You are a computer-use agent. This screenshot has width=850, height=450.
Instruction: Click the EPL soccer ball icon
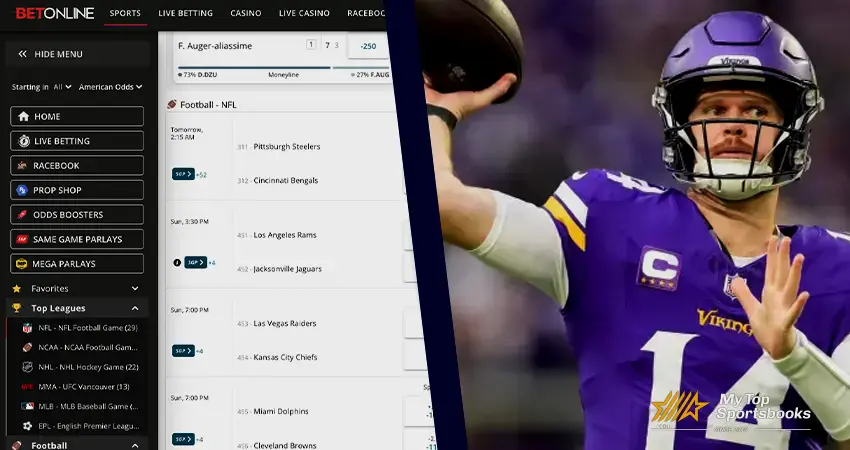pos(27,426)
